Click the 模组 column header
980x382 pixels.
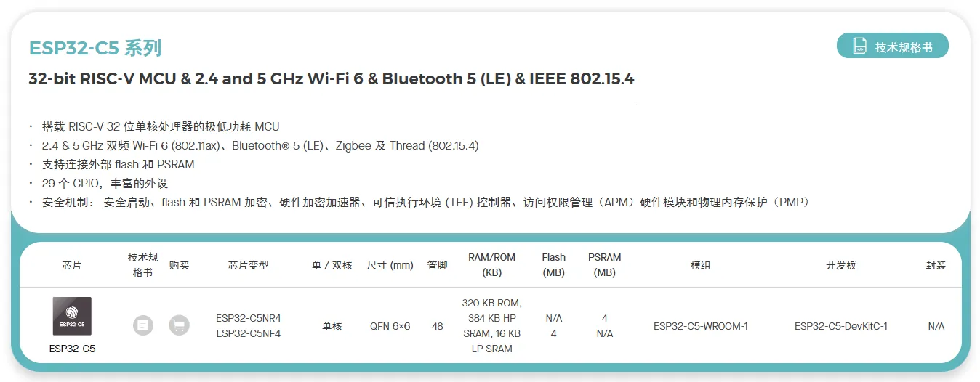[x=700, y=265]
